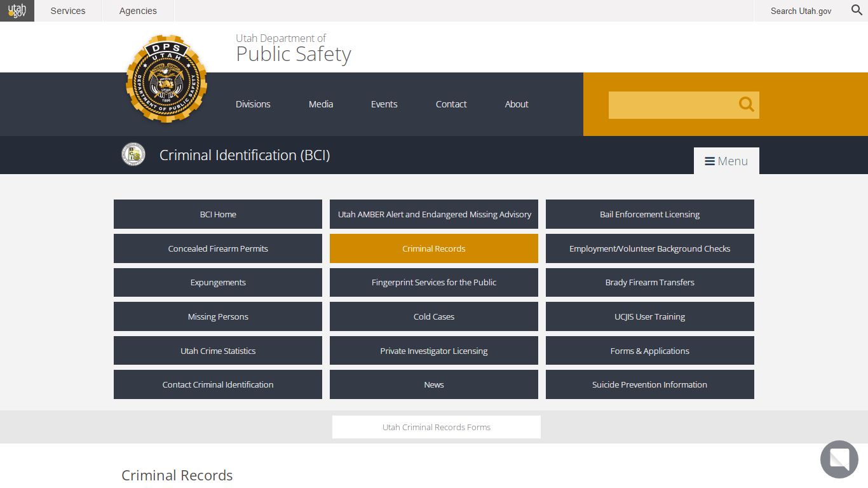Open UCJIS User Training
868x488 pixels.
click(650, 316)
